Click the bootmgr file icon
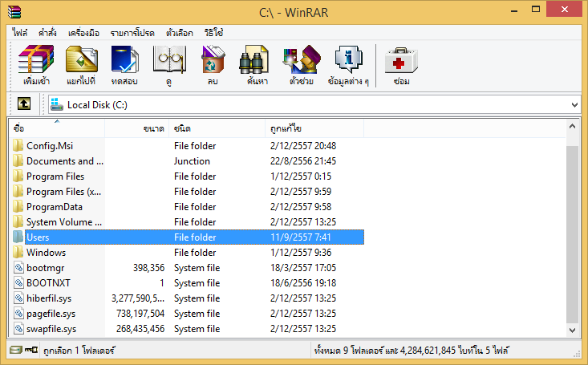 18,267
